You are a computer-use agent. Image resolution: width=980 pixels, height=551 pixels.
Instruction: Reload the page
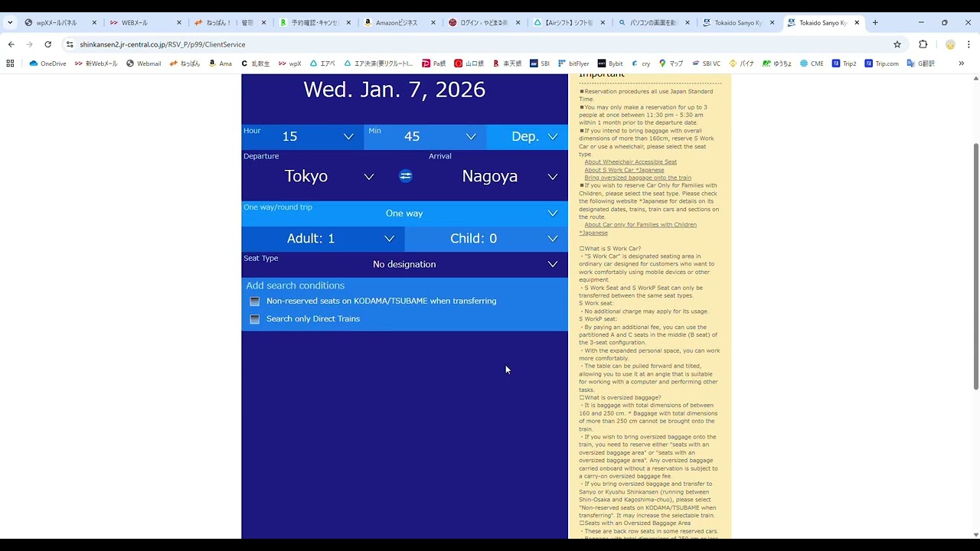point(47,44)
